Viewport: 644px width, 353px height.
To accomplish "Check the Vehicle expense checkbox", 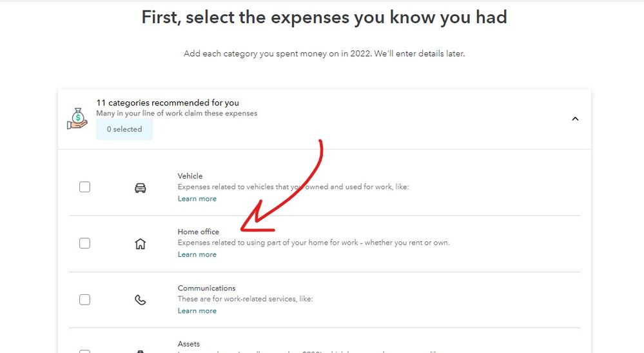I will [84, 187].
